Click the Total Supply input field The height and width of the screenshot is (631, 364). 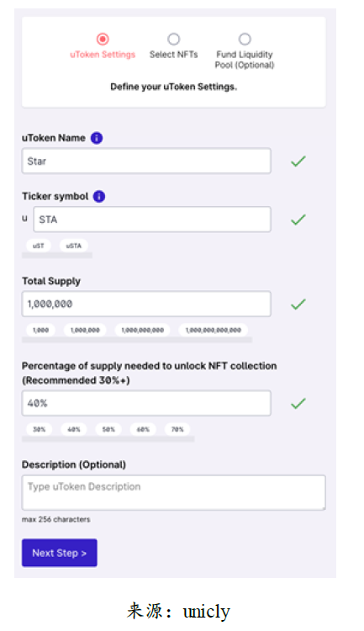(x=146, y=304)
